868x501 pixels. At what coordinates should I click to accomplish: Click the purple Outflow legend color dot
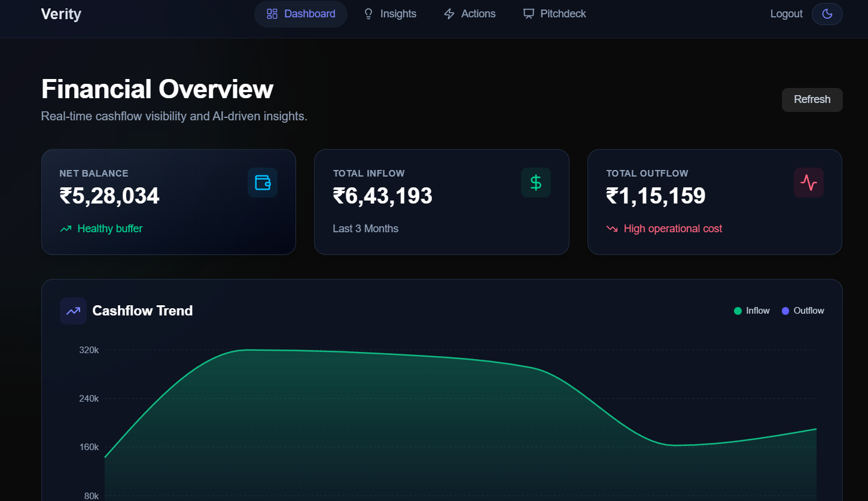[785, 311]
